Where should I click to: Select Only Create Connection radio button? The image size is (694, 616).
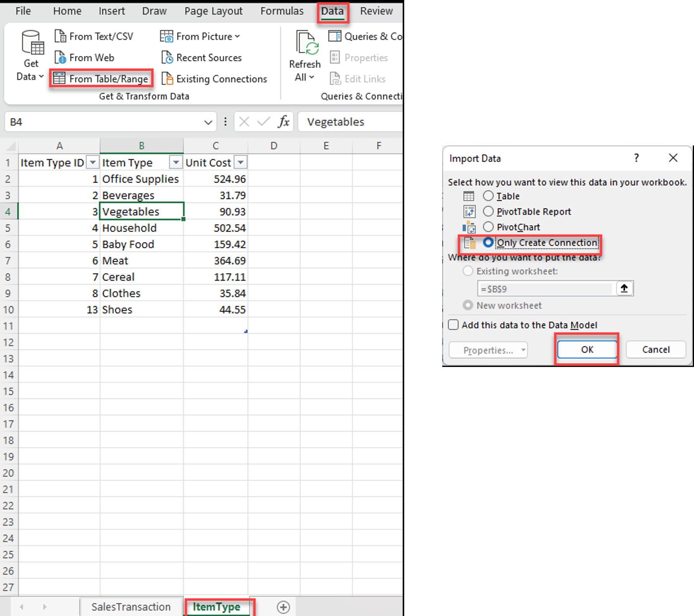(x=488, y=242)
